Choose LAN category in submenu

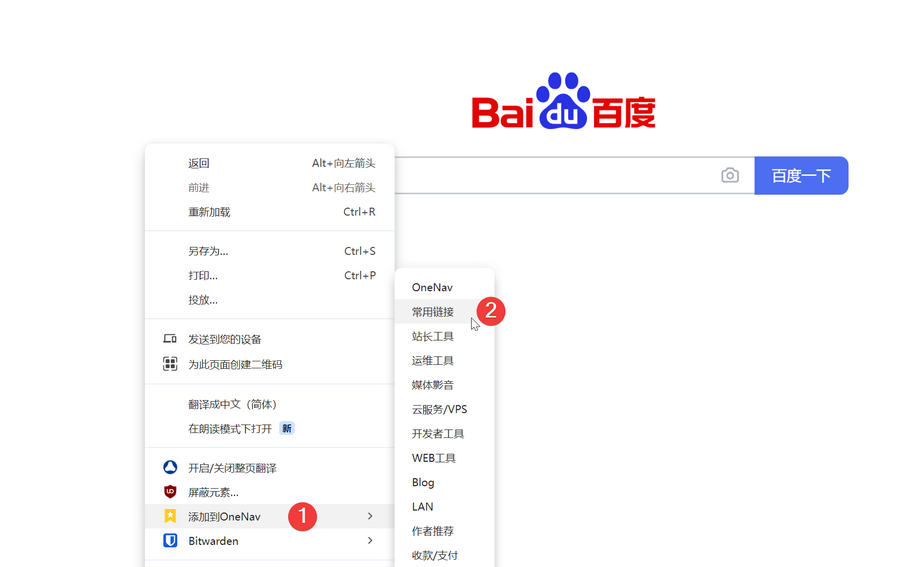(x=445, y=507)
